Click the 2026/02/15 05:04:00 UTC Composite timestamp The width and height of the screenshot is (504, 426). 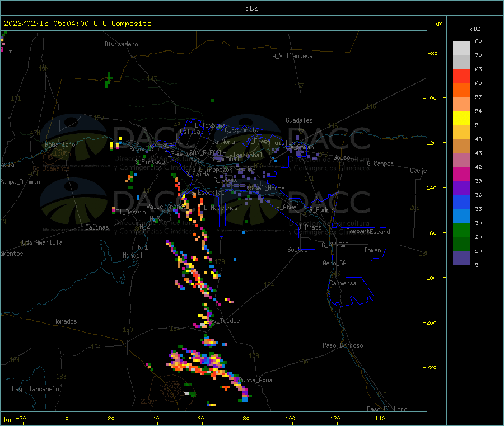point(77,24)
